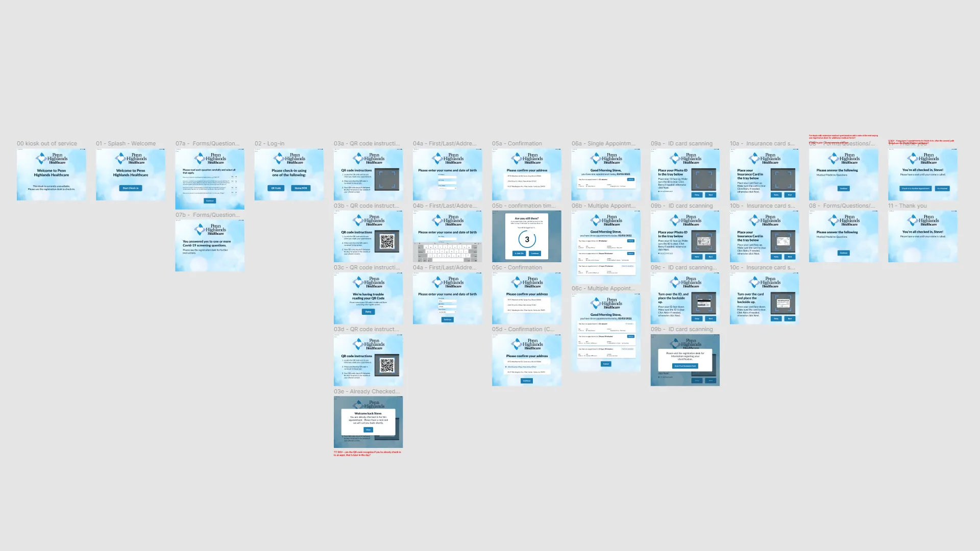Click the '07b - Forms/Question...' screen label
Viewport: 980px width, 551px height.
(207, 215)
